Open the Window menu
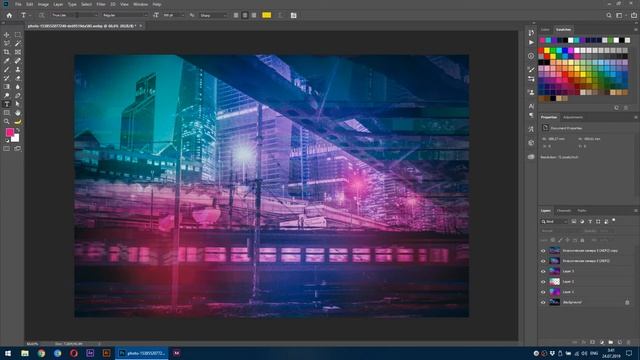 coord(140,4)
